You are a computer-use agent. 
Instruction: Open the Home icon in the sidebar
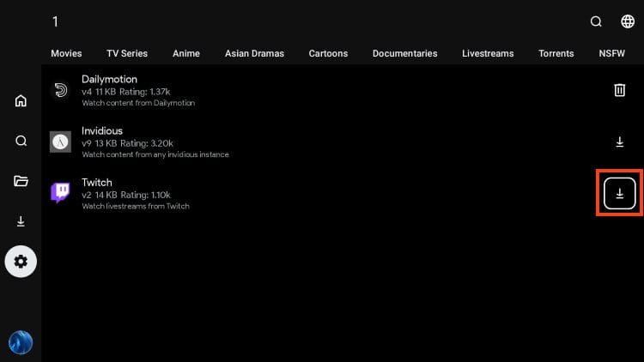click(21, 100)
